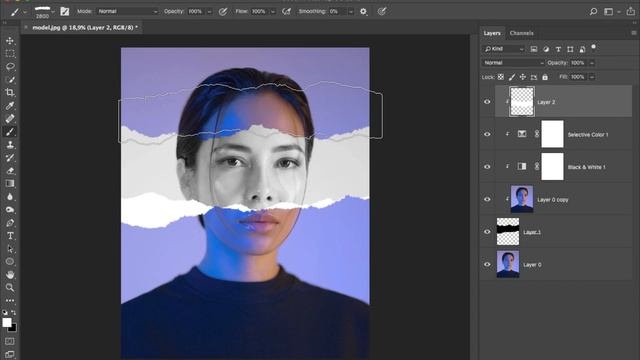Select the Hand tool
This screenshot has height=360, width=640.
point(10,275)
